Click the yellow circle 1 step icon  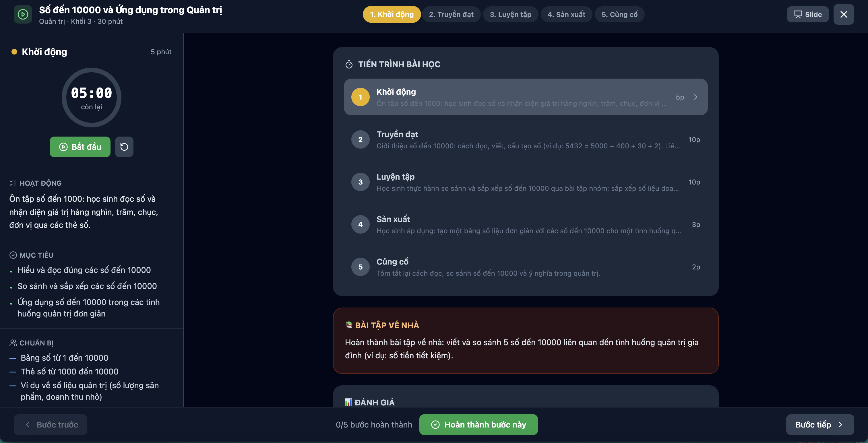tap(360, 97)
